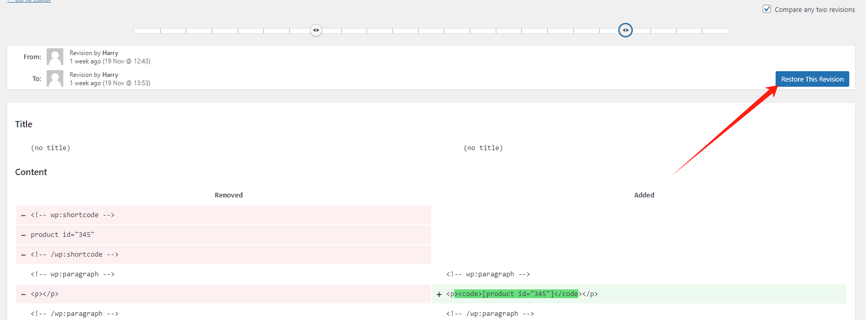This screenshot has height=320, width=868.
Task: Click the removed line '<!-- wp:shortcode -->'
Action: pos(223,215)
